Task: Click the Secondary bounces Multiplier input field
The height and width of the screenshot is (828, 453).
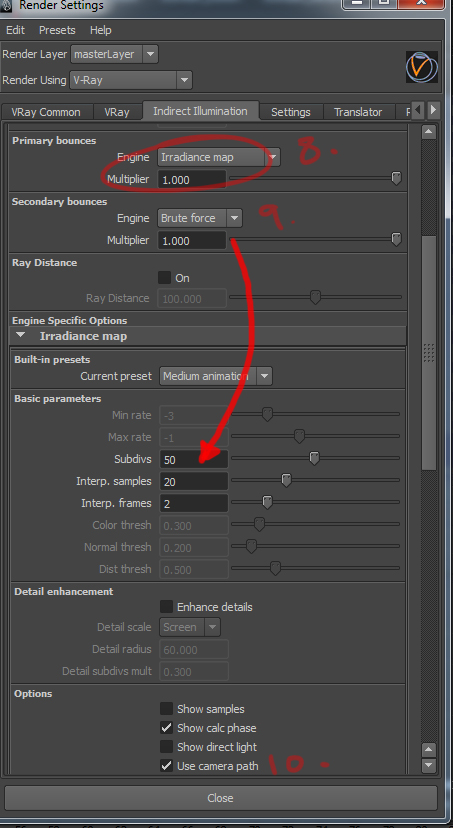Action: [x=192, y=241]
